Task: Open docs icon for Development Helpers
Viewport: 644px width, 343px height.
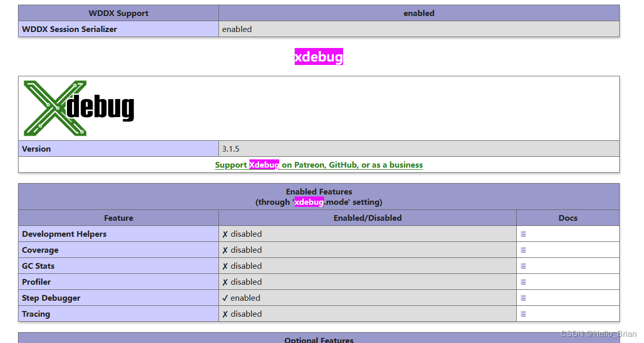Action: coord(523,234)
